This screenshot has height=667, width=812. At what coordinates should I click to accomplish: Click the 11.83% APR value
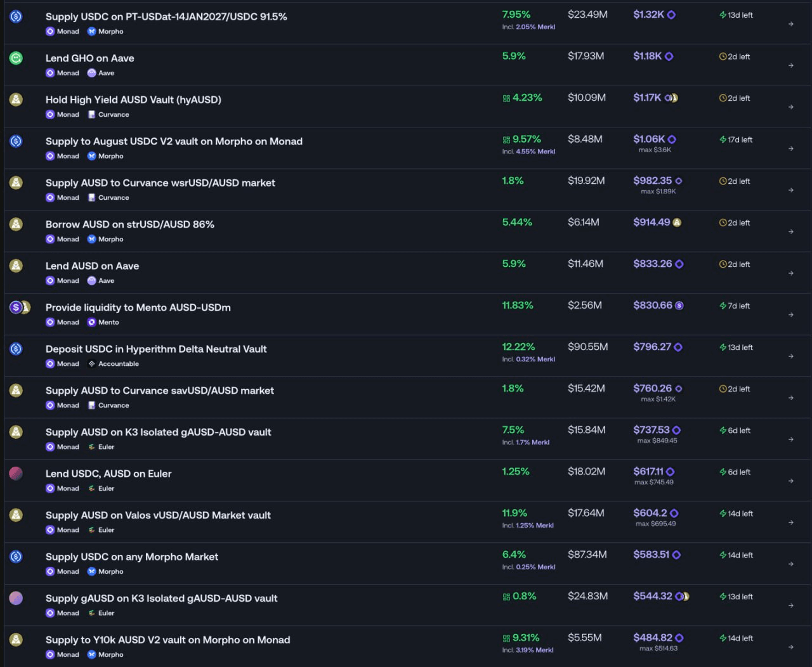pyautogui.click(x=518, y=306)
